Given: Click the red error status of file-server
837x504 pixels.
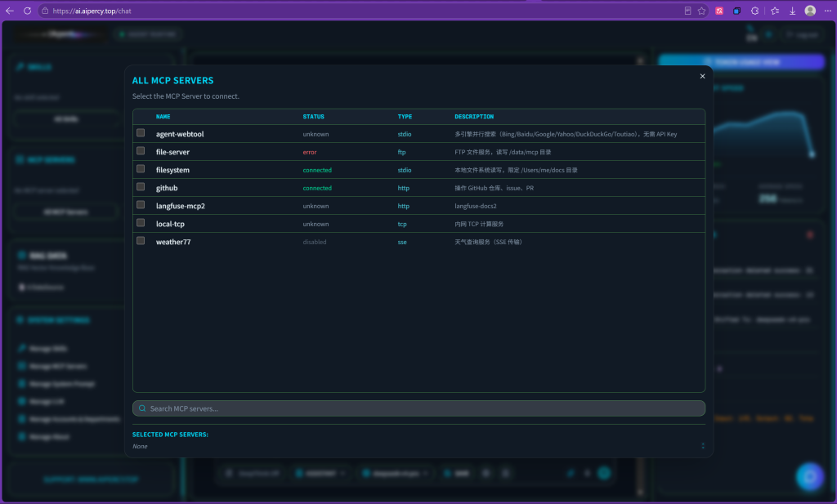Looking at the screenshot, I should point(310,152).
